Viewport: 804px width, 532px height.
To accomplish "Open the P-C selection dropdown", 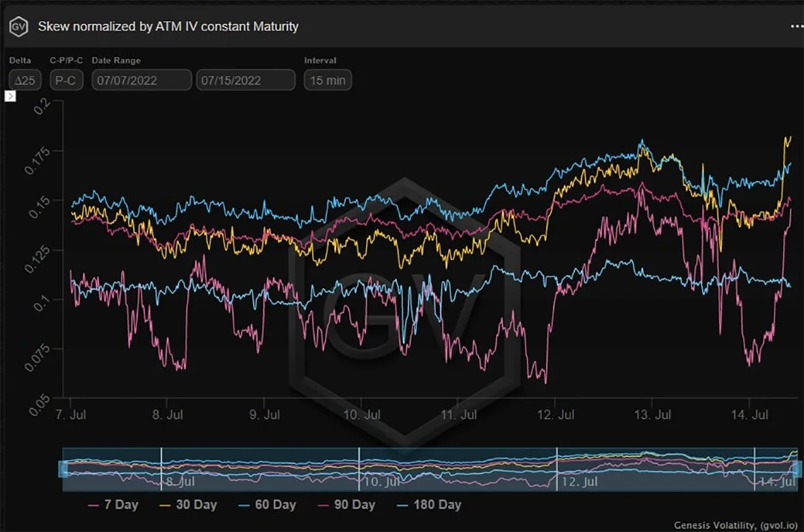I will [x=66, y=81].
